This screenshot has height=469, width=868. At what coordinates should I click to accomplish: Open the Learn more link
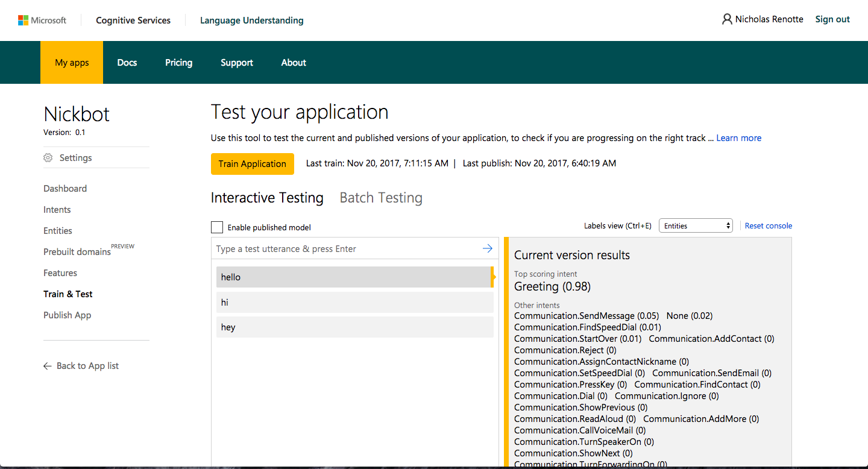tap(738, 138)
